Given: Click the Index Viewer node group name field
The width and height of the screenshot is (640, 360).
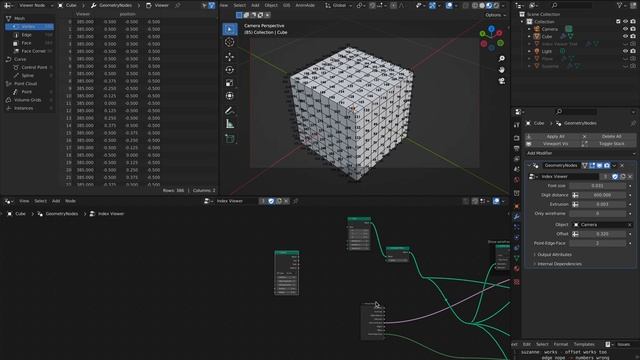Looking at the screenshot, I should [569, 176].
